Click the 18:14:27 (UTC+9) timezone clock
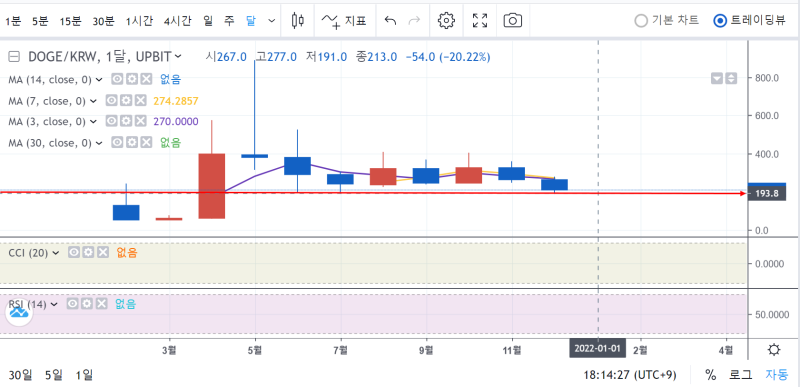Screen dimensions: 800x387 tap(630, 375)
